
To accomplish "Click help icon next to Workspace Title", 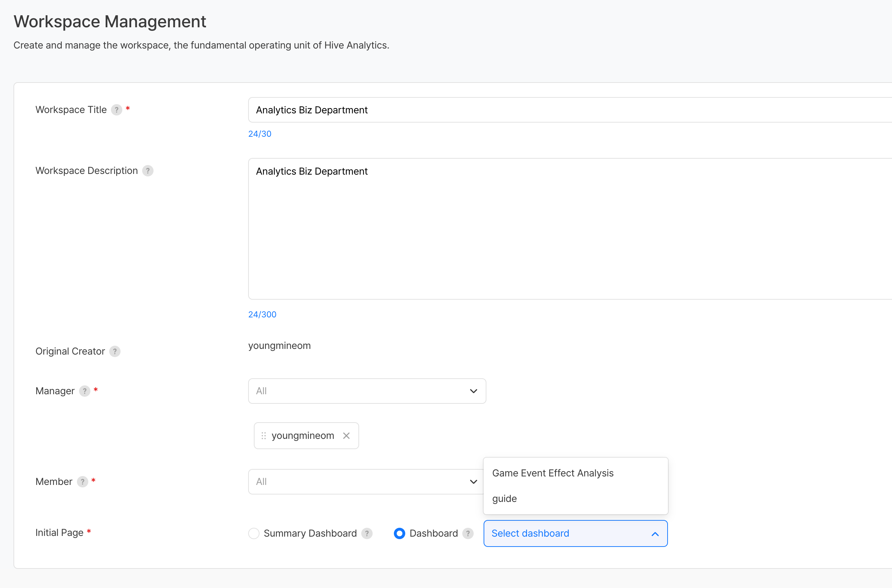I will 116,110.
